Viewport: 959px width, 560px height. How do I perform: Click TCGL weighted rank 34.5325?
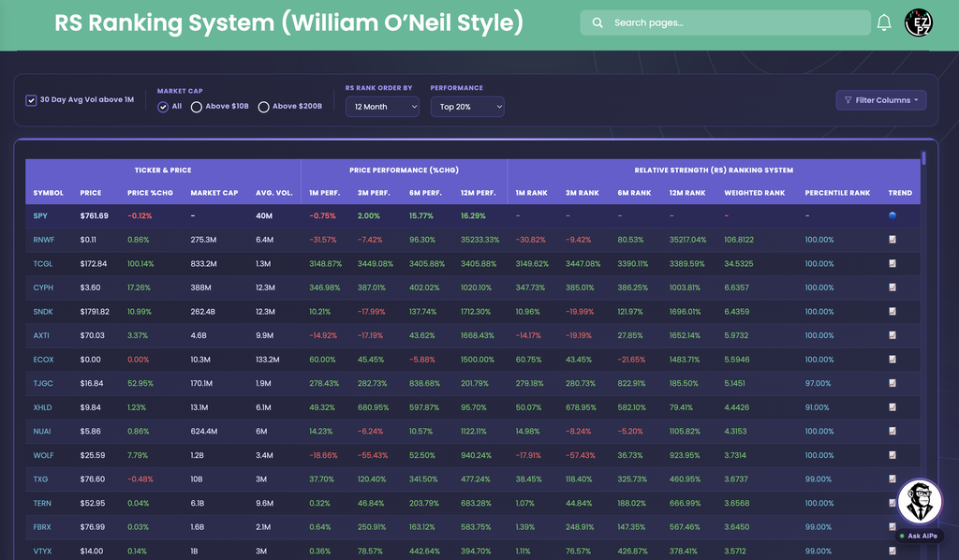(739, 263)
